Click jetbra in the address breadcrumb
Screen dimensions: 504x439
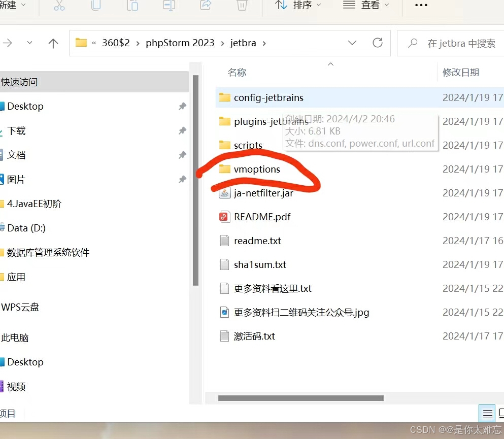243,43
